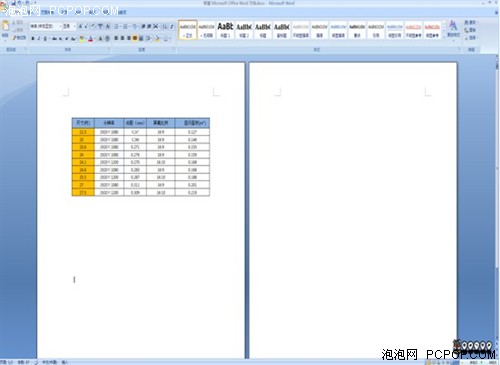Toggle Strikethrough formatting
The height and width of the screenshot is (365, 500).
(x=54, y=39)
